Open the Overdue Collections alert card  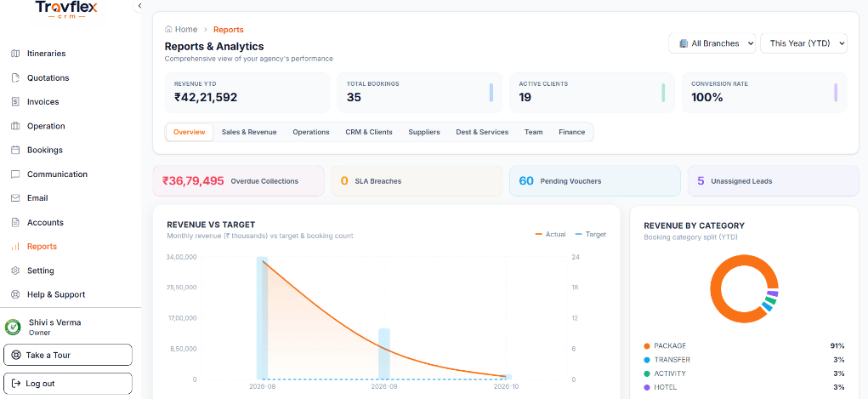239,180
